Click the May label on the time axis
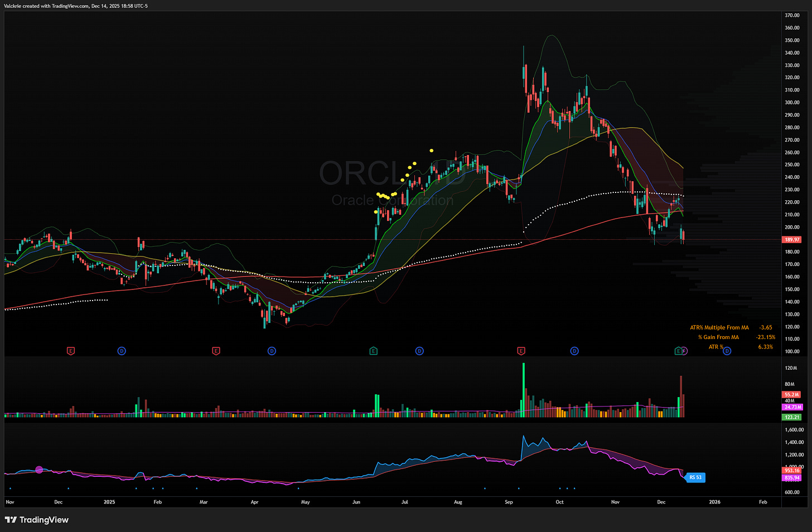 (305, 502)
